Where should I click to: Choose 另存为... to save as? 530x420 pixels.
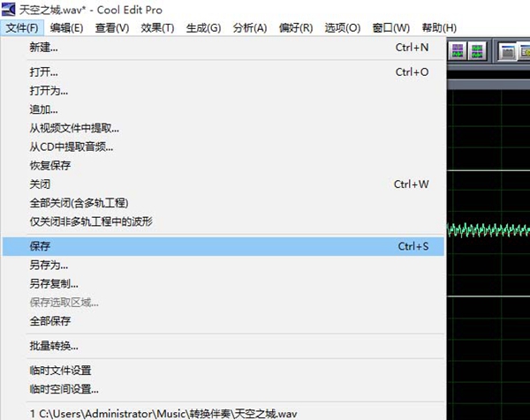[223, 265]
